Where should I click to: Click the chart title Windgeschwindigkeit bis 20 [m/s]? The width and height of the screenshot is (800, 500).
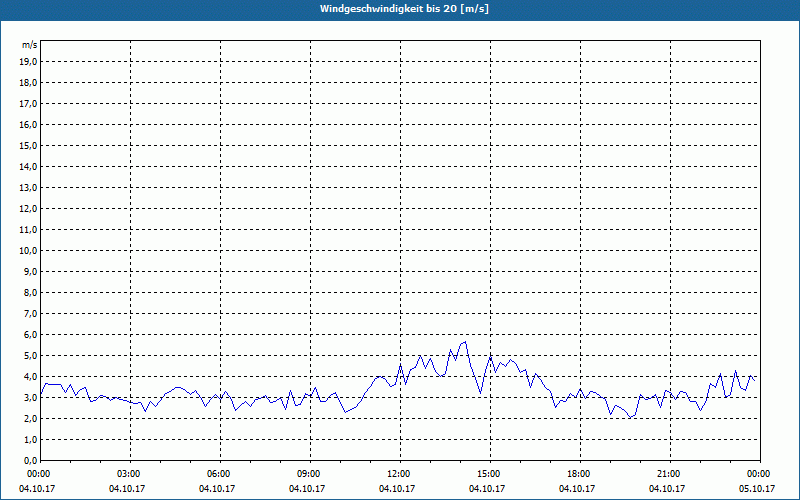click(404, 9)
